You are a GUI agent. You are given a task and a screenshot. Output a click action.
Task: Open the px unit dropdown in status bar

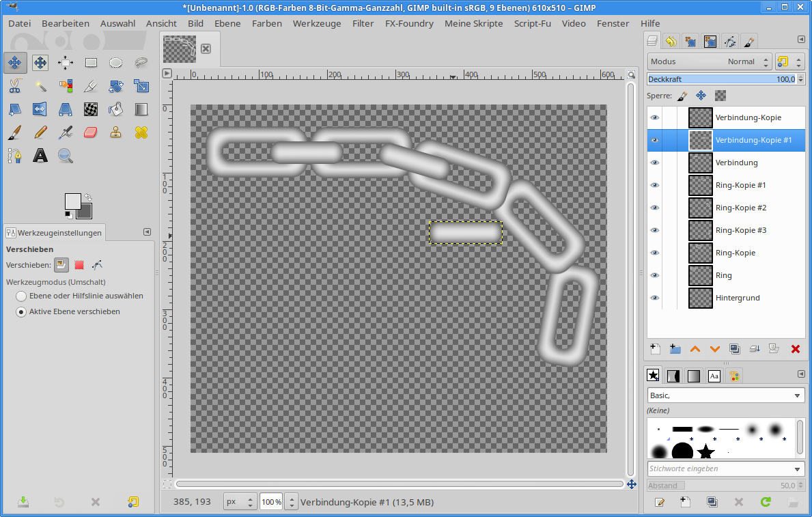coord(240,502)
